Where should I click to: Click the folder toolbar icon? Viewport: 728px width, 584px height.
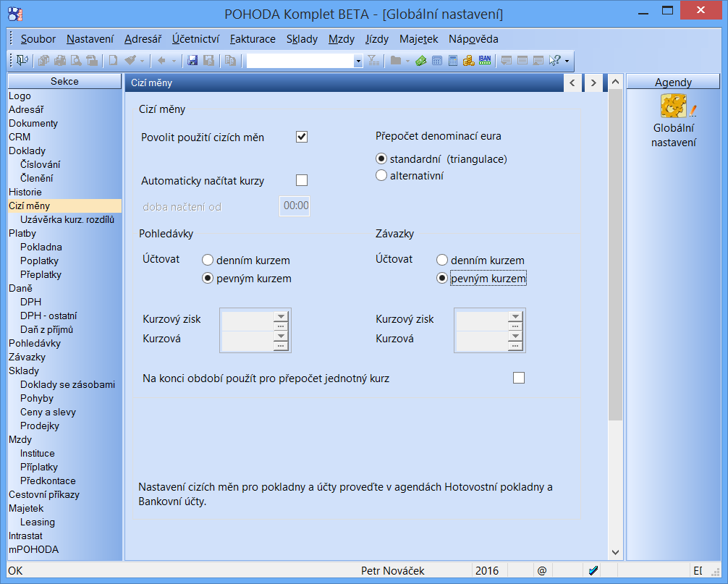396,60
